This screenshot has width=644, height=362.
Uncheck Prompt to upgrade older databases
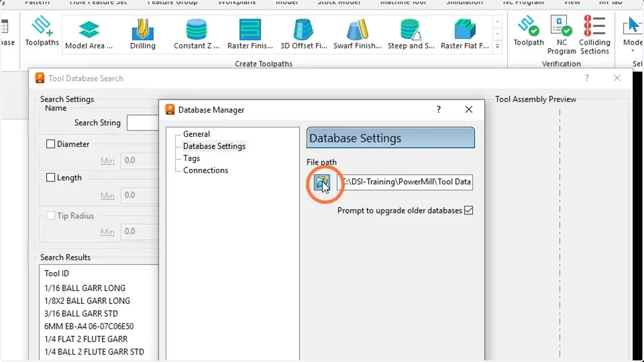[x=469, y=210]
